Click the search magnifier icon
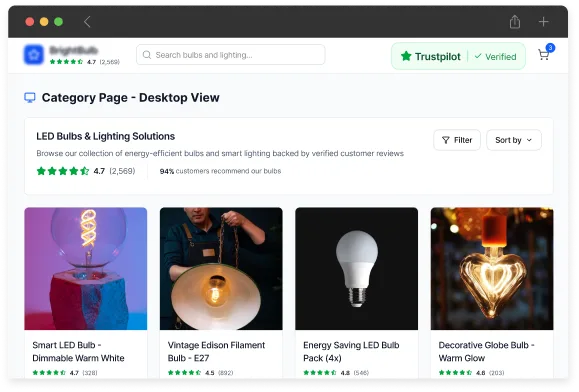Screen dimensions: 579x392 pos(147,55)
